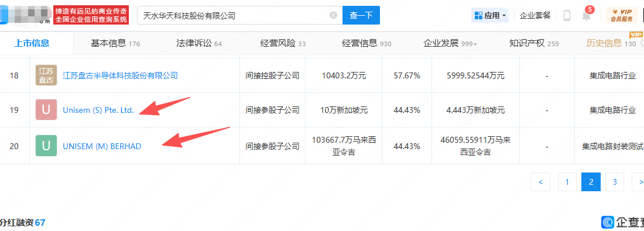Viewport: 644px width, 231px height.
Task: Go to next page arrow
Action: click(x=638, y=182)
